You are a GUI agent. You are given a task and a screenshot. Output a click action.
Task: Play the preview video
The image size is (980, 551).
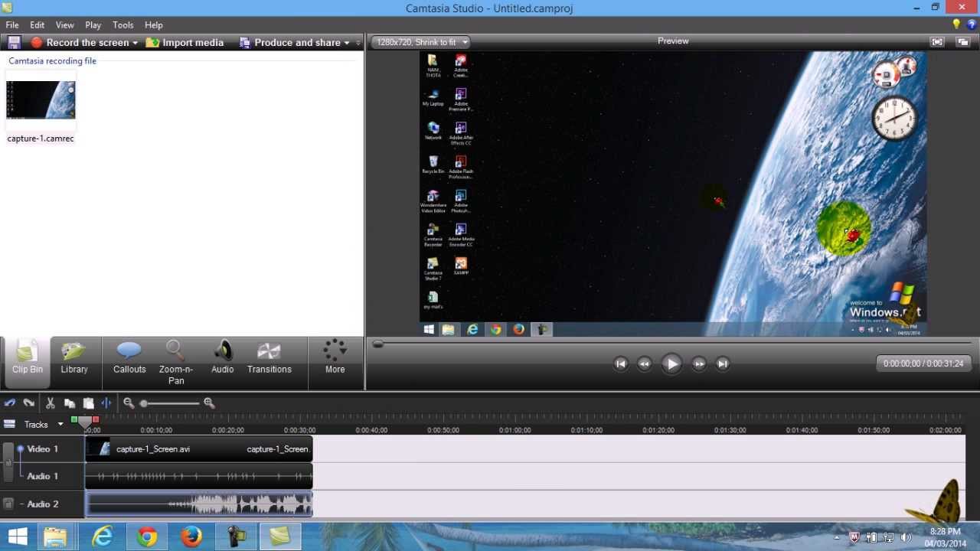tap(671, 364)
